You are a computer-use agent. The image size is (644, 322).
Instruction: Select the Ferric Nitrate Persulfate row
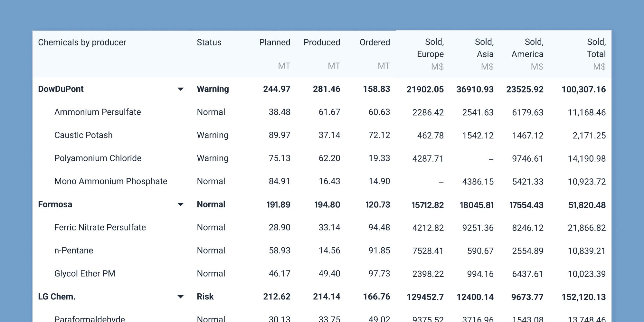pyautogui.click(x=322, y=227)
